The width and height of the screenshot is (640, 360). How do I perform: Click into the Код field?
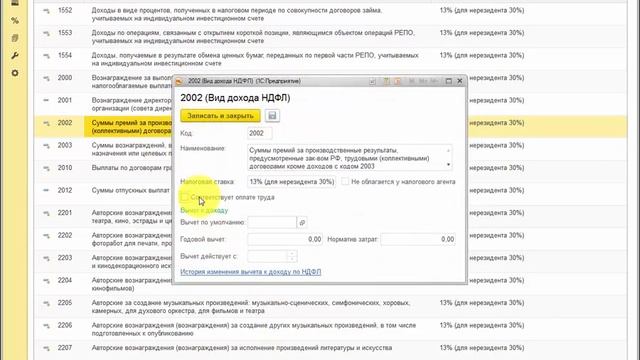pos(260,133)
